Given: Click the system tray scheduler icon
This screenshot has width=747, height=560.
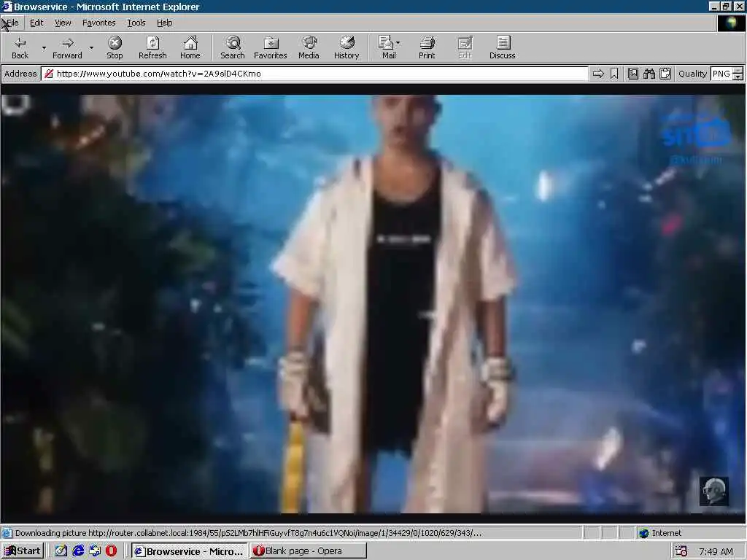Looking at the screenshot, I should (681, 551).
